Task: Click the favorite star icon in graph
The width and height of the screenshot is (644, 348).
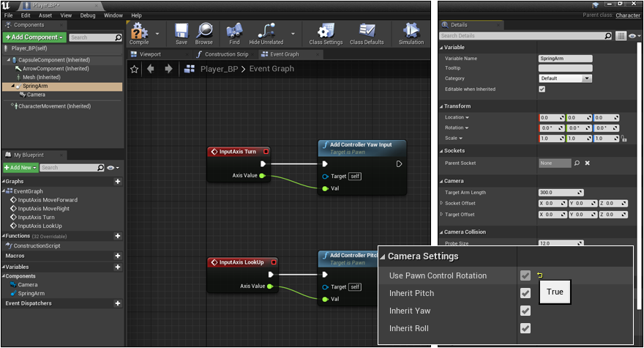Action: pyautogui.click(x=135, y=69)
